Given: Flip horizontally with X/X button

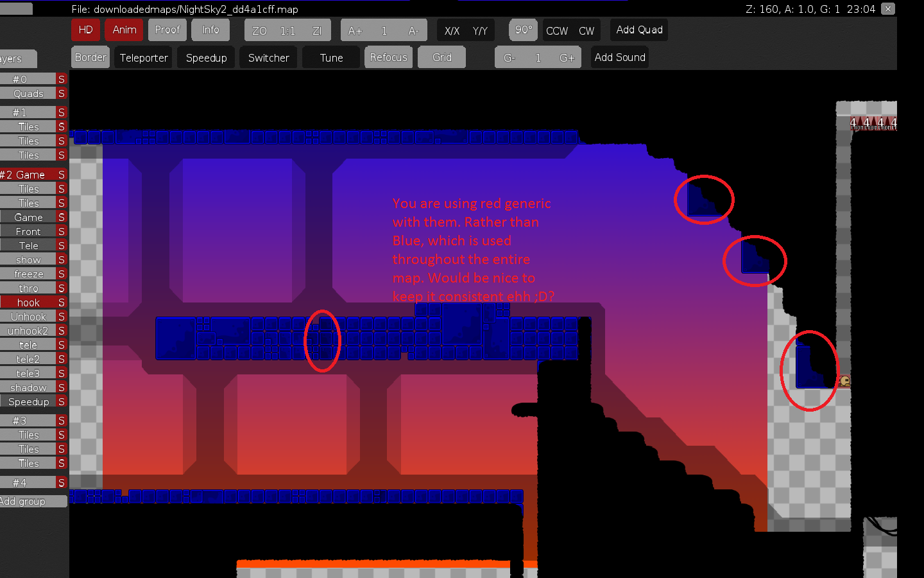Looking at the screenshot, I should tap(452, 31).
